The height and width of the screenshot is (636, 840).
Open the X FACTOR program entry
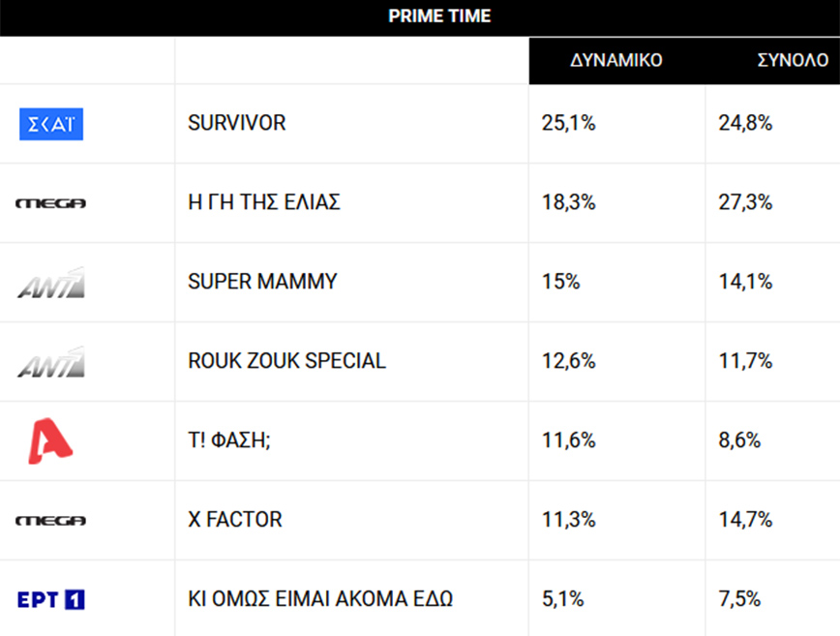coord(235,520)
